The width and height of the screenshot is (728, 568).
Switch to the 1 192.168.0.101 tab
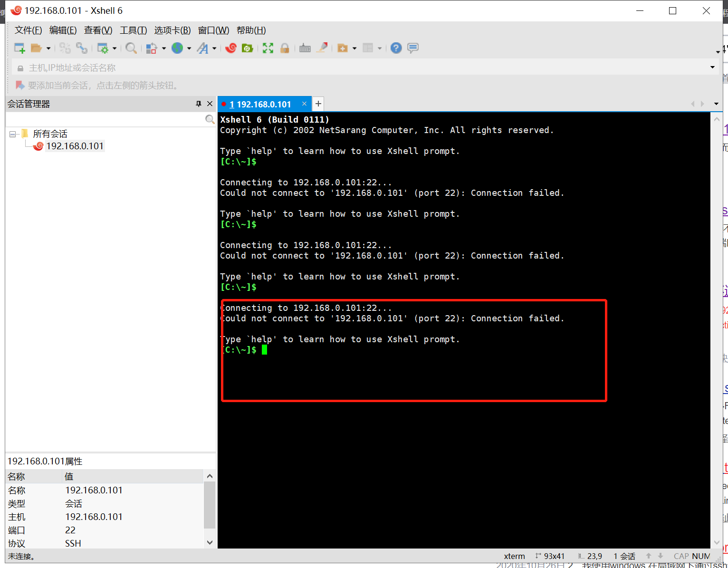click(260, 104)
